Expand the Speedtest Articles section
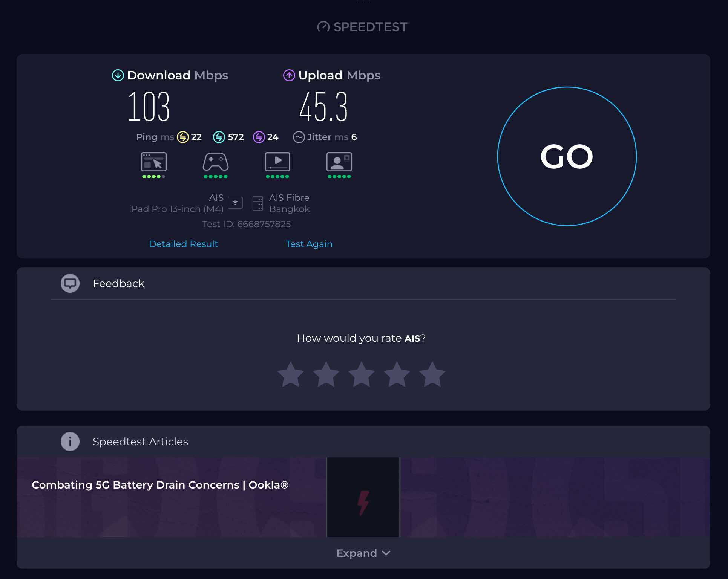 [x=363, y=553]
